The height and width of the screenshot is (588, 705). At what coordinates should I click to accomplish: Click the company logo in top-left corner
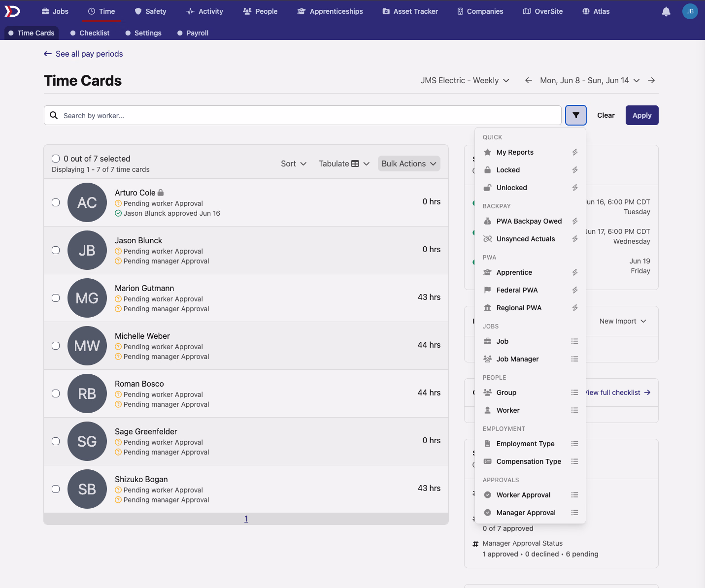point(12,11)
